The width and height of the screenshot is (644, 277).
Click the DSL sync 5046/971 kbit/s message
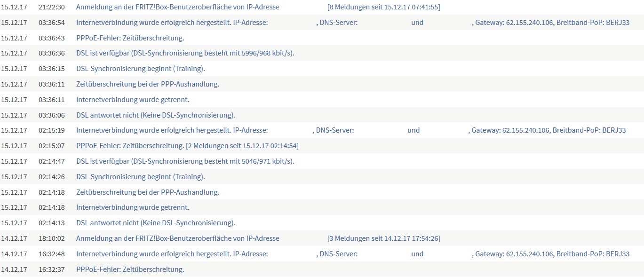(x=185, y=161)
